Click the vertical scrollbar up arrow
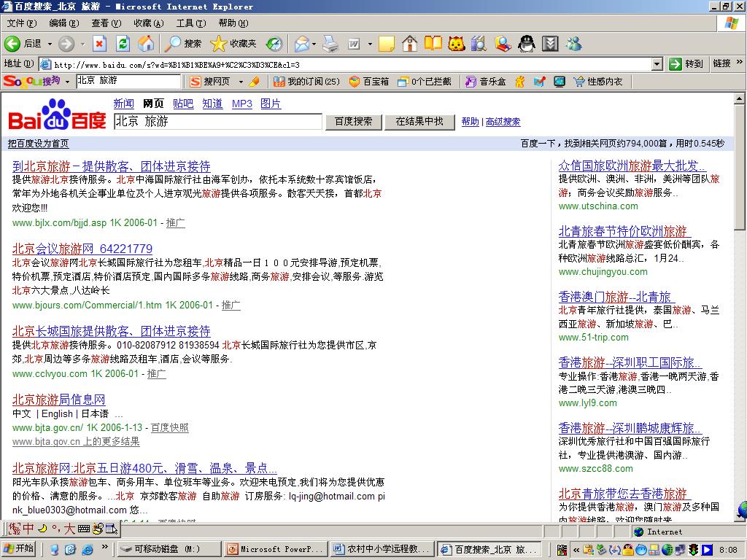The height and width of the screenshot is (560, 747). (740, 98)
